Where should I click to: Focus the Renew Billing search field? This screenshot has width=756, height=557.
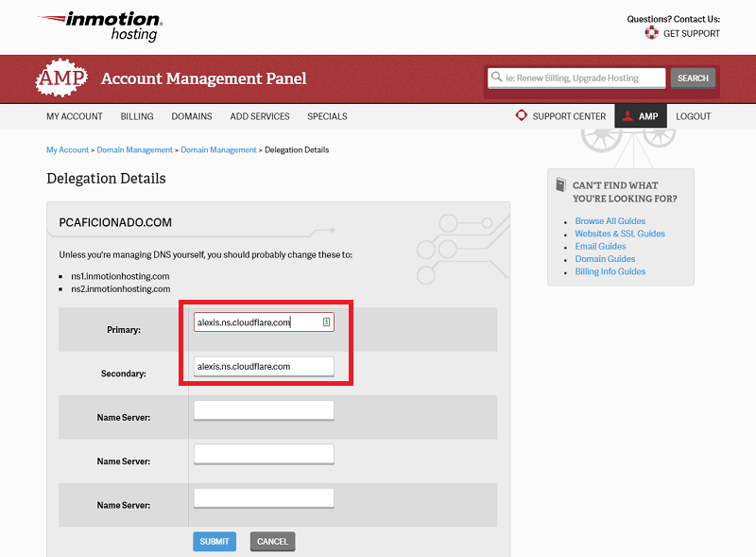(576, 78)
